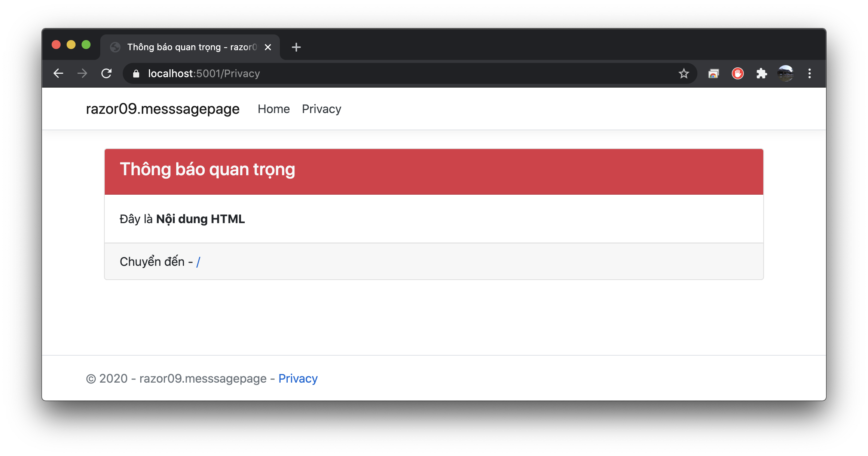Open Chrome's three-dot menu
Screen dimensions: 868x456
point(809,73)
